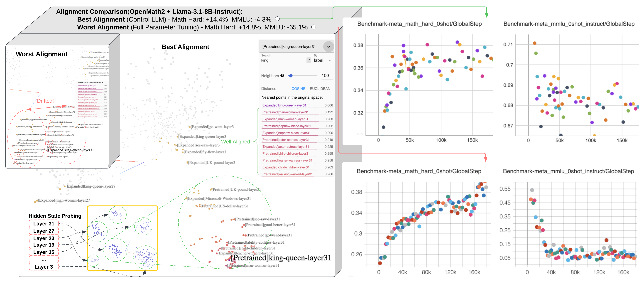Click the green arrowhead above math_hard chart
The width and height of the screenshot is (644, 282).
click(487, 15)
